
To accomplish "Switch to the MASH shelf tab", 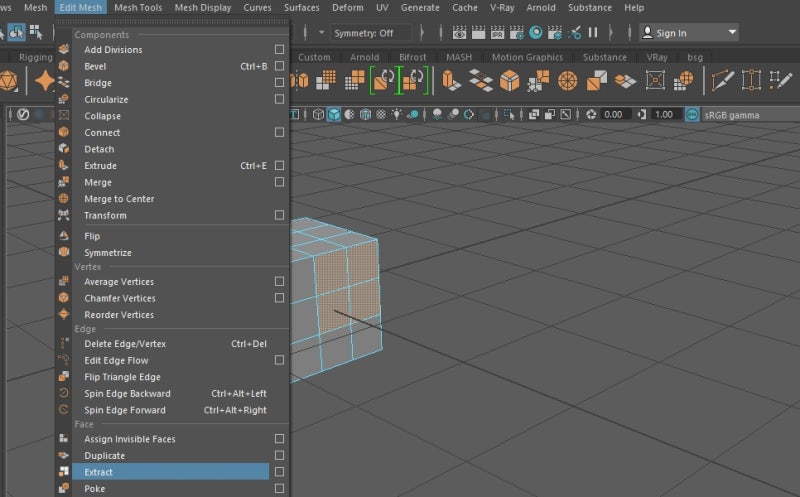I will (459, 57).
